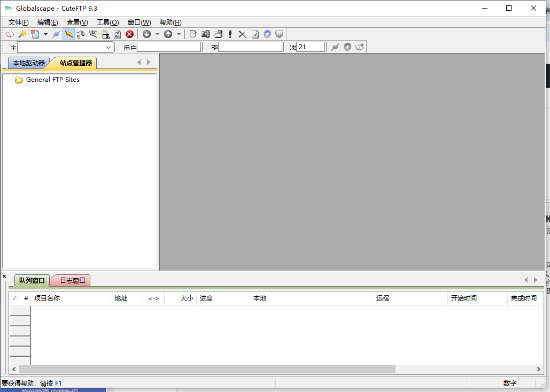This screenshot has width=550, height=392.
Task: Sort queue by 完成时间 column
Action: (x=525, y=298)
